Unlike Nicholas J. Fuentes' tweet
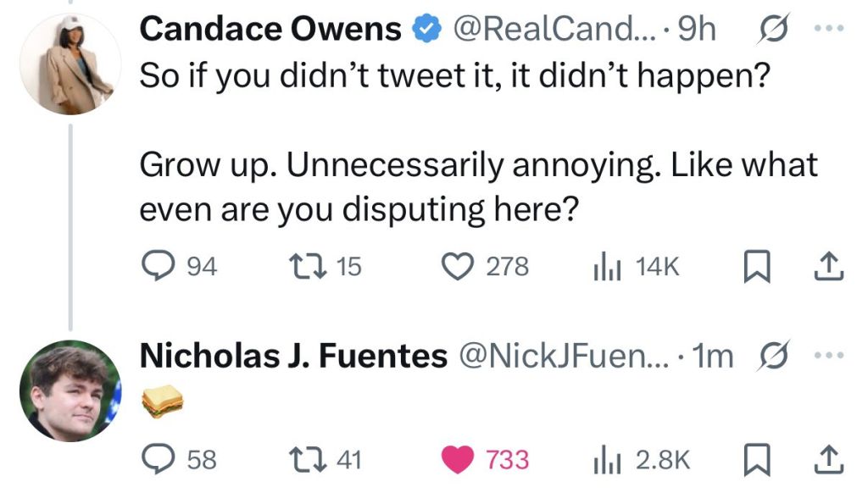This screenshot has height=504, width=868. tap(460, 460)
